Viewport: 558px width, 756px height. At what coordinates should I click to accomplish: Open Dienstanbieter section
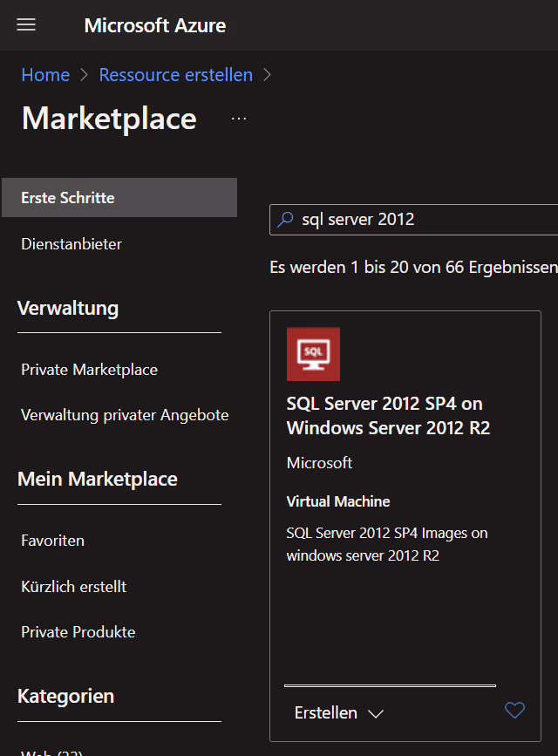[71, 244]
